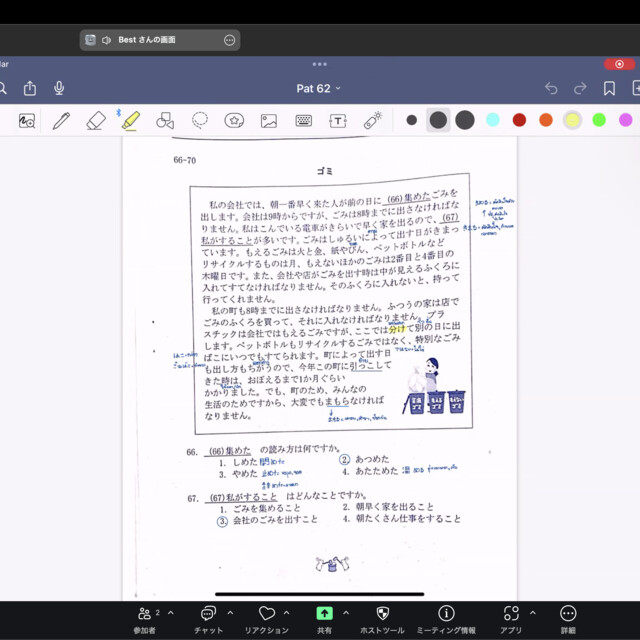The width and height of the screenshot is (640, 640).
Task: Select the image insert tool
Action: pos(269,121)
